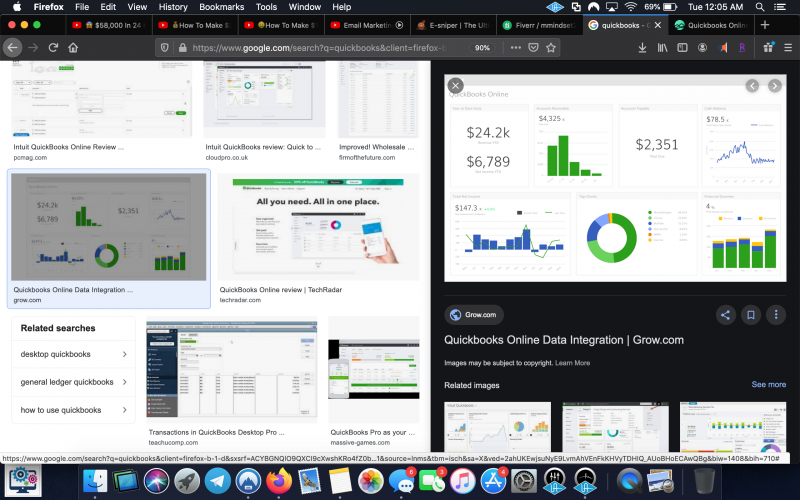This screenshot has width=800, height=500.
Task: Reset zoom via the 90% badge
Action: 482,47
